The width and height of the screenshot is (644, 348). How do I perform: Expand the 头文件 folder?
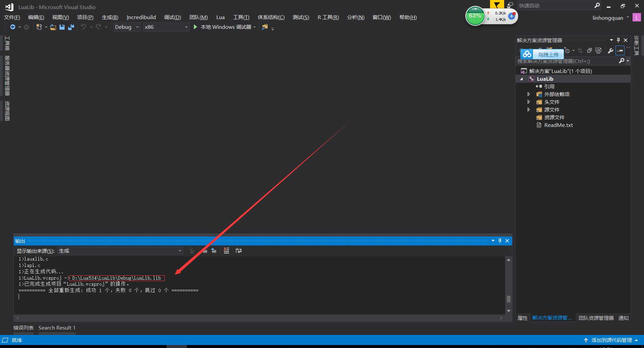[x=529, y=102]
